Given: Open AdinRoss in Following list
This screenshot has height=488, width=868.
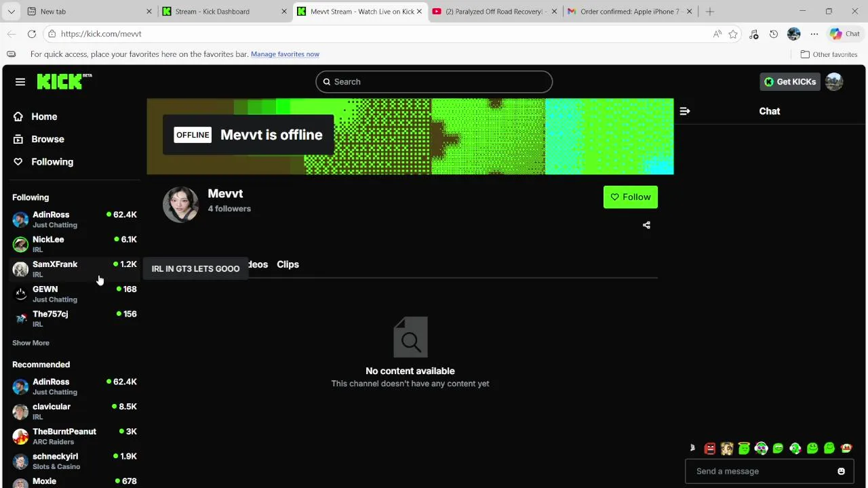Looking at the screenshot, I should point(75,220).
